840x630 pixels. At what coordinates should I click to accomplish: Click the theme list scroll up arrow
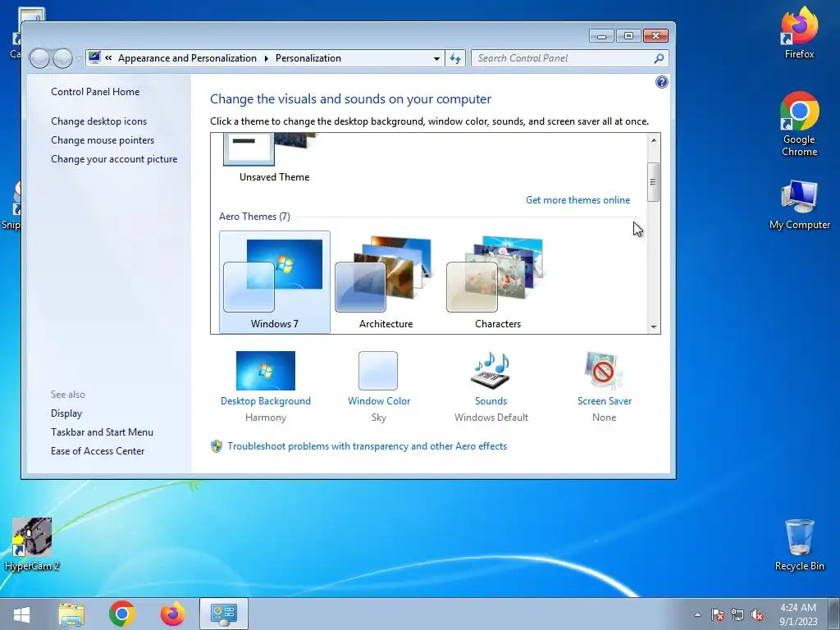click(654, 140)
